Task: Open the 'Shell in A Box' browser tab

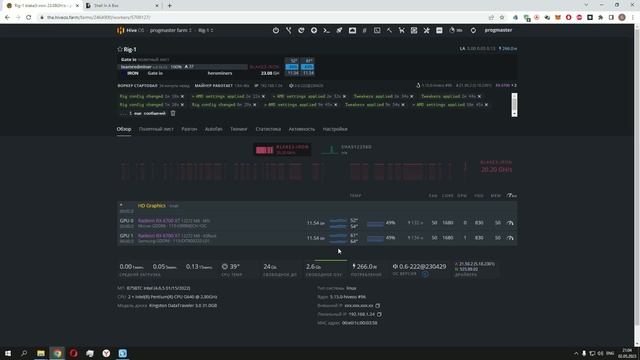Action: [x=122, y=6]
